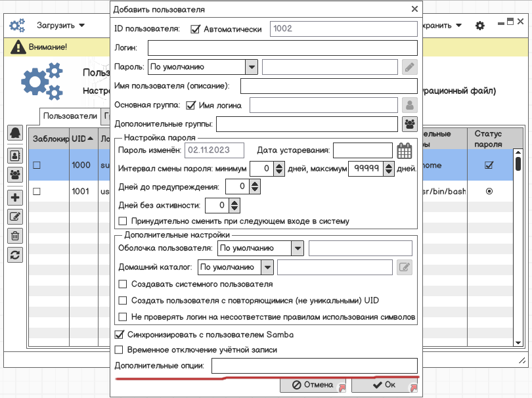Click the bell notification icon in sidebar
This screenshot has height=398, width=532.
[15, 133]
